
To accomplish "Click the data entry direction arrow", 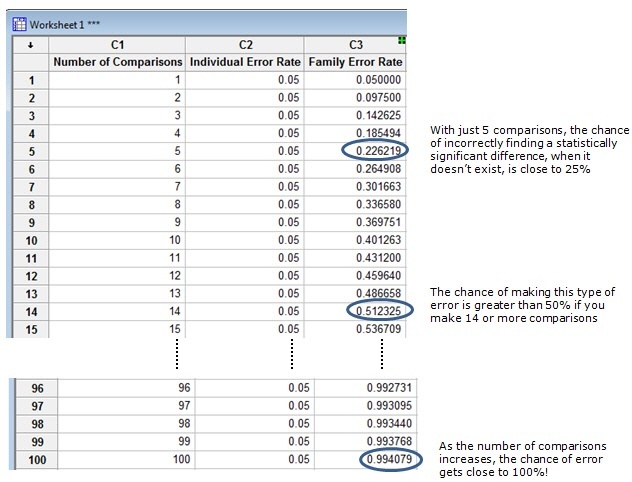I will (29, 44).
